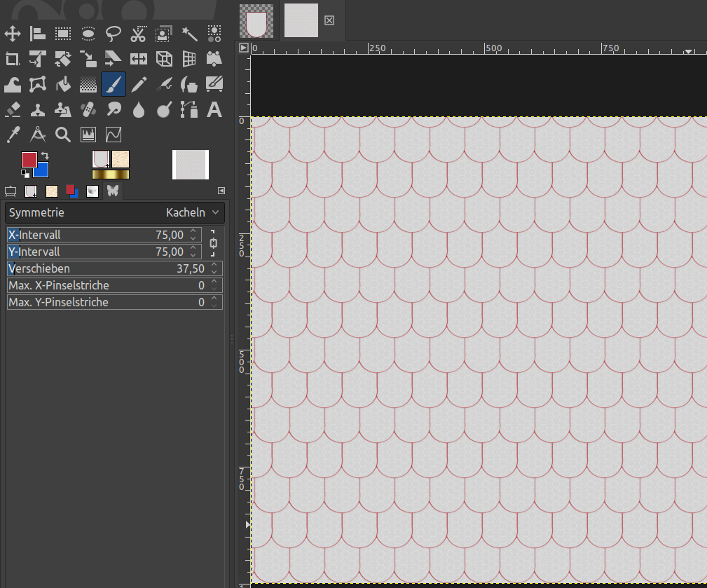Open the tab configuration menu arrow

[x=221, y=191]
